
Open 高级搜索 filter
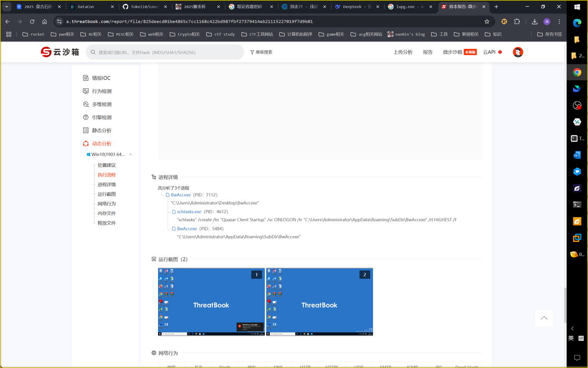261,52
